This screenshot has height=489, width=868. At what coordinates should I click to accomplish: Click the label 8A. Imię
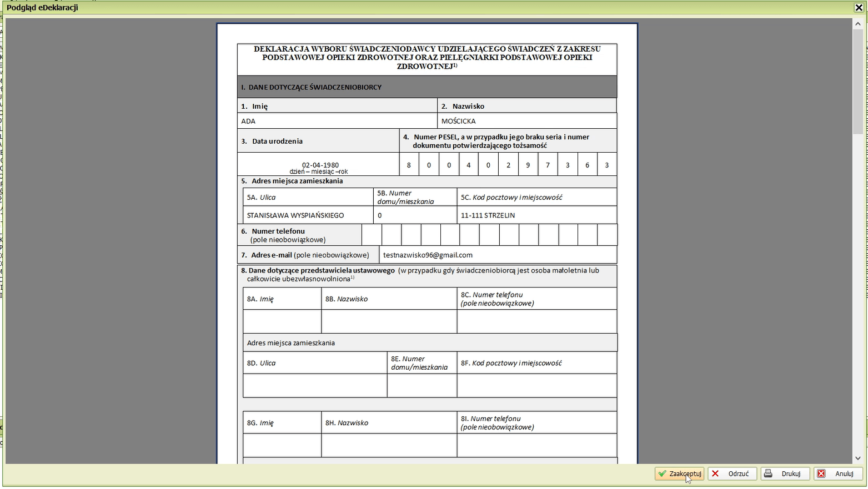[x=260, y=299]
